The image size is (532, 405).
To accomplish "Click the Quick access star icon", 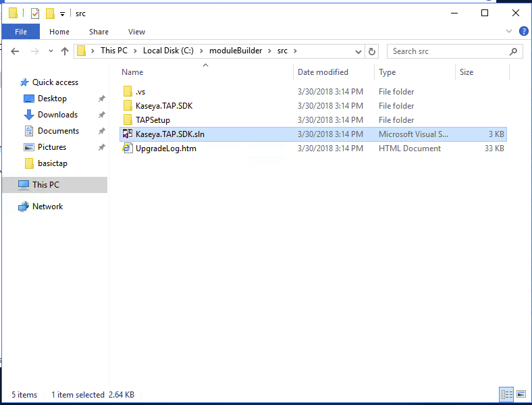I will click(x=24, y=82).
